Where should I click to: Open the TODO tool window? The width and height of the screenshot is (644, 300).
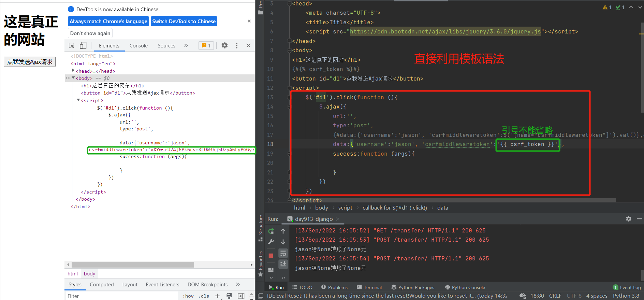302,287
